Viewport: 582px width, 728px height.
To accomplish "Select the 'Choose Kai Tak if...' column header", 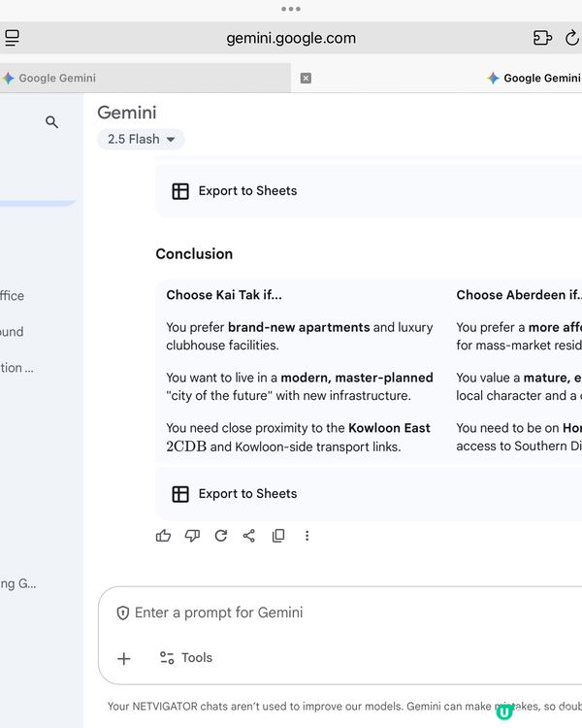I will point(224,295).
